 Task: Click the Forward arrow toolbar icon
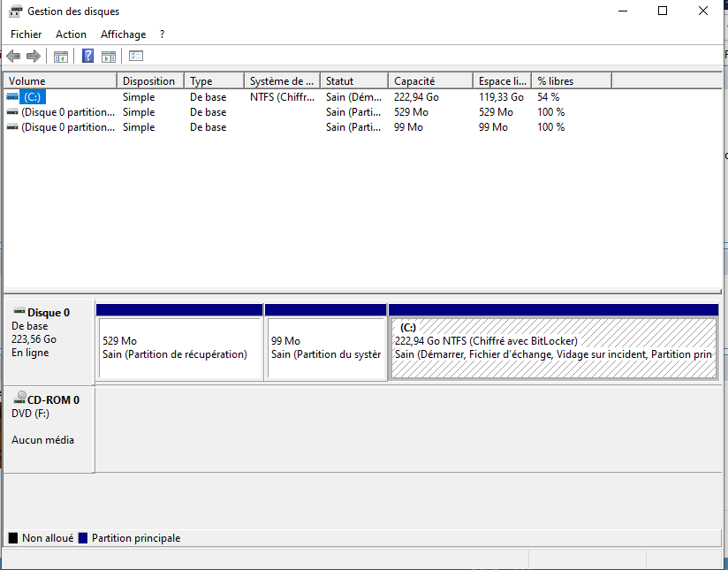(34, 57)
